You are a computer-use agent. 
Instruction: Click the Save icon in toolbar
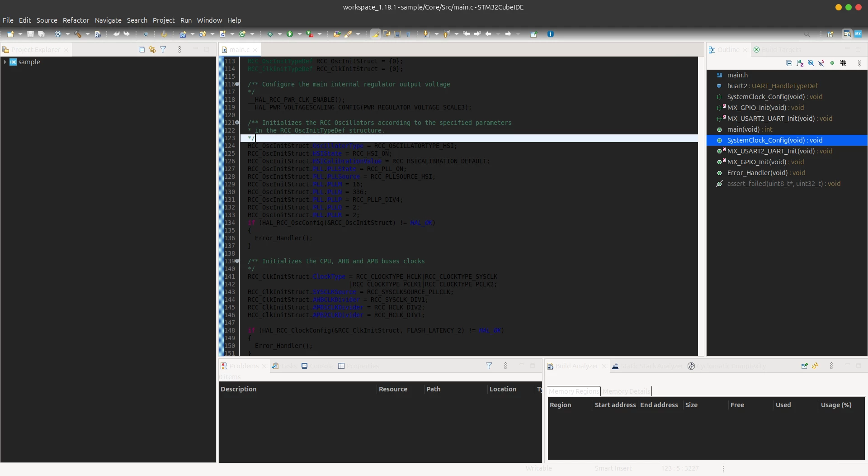click(30, 34)
